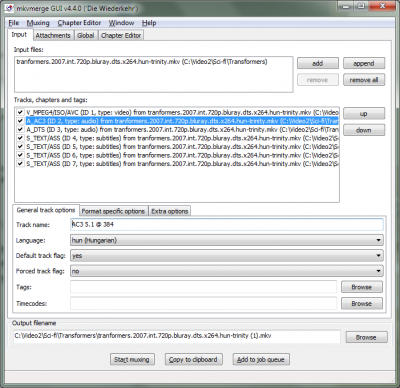Click the append button
This screenshot has width=400, height=388.
click(x=364, y=63)
